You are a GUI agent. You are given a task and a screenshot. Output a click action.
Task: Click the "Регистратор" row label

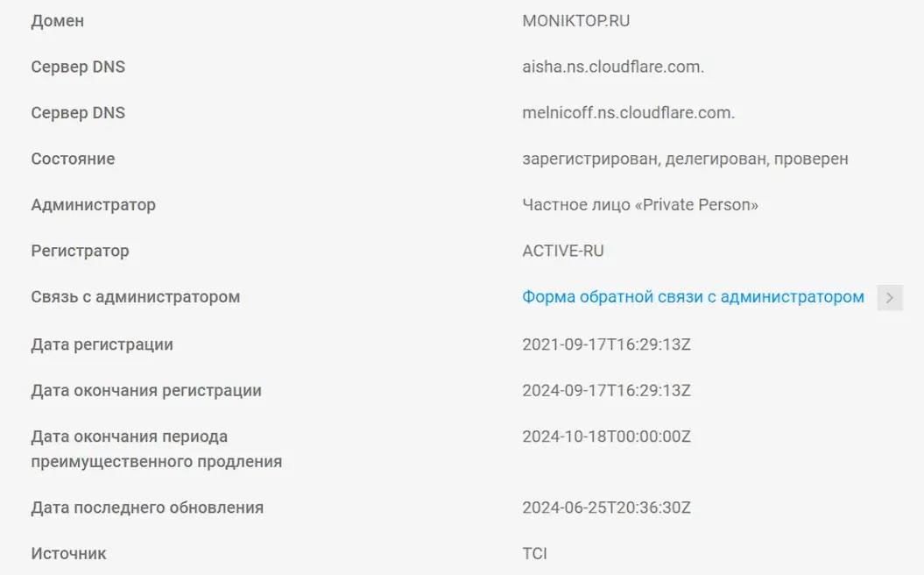[80, 252]
